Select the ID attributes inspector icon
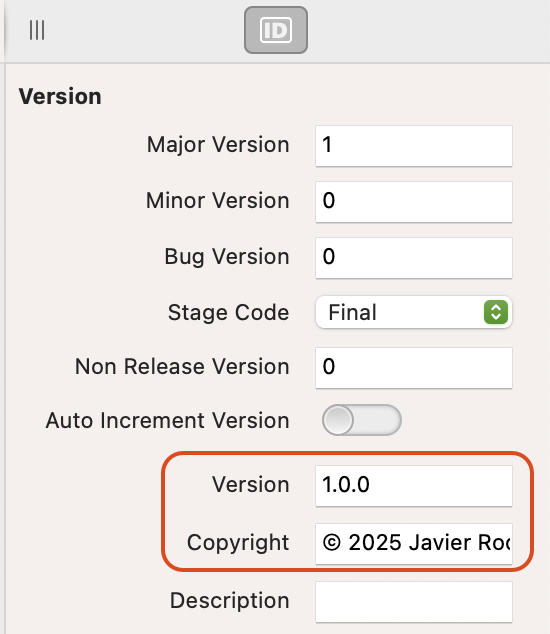The image size is (550, 634). pos(276,30)
